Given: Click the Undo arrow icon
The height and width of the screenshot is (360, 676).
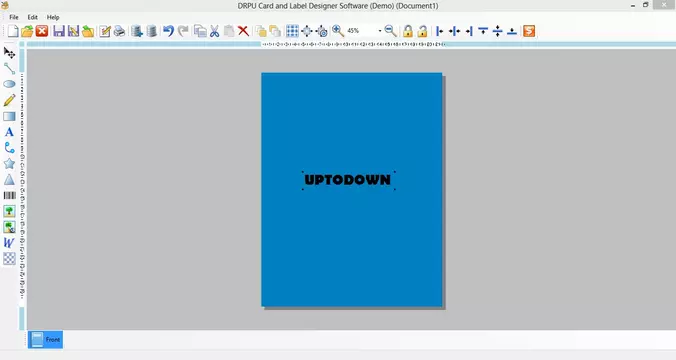Looking at the screenshot, I should (168, 31).
